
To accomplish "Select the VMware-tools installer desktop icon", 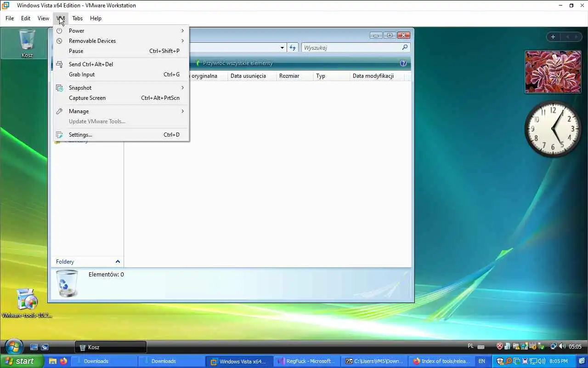I will click(27, 303).
